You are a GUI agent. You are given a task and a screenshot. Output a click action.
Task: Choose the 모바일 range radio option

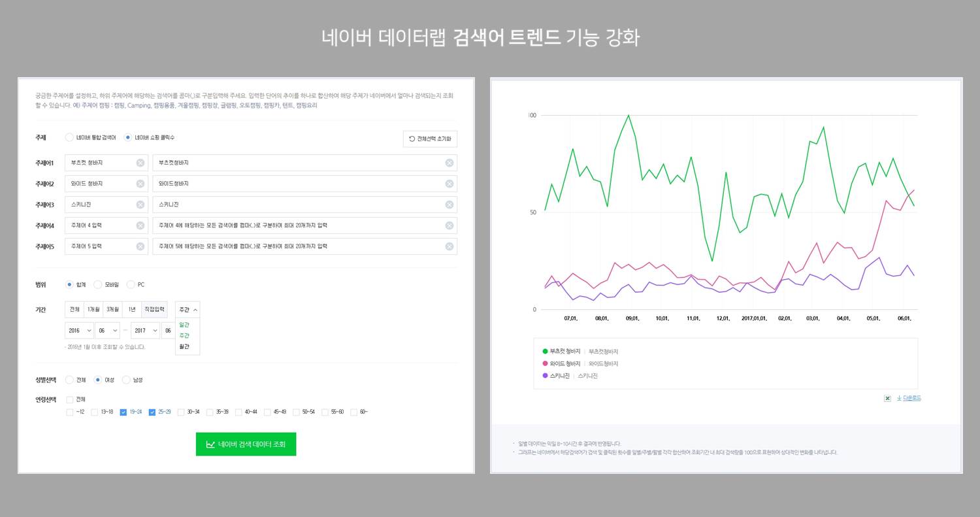(x=98, y=284)
